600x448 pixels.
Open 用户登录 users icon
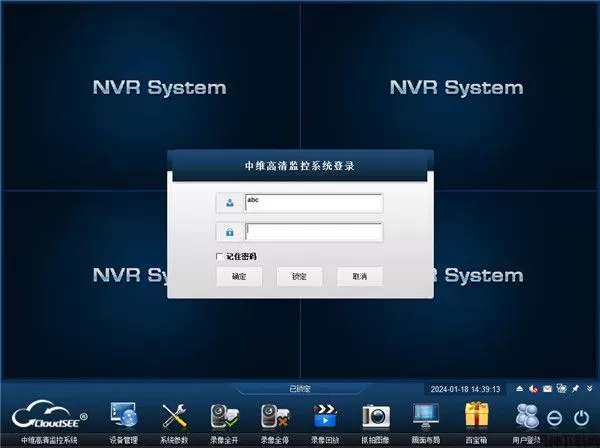(527, 415)
